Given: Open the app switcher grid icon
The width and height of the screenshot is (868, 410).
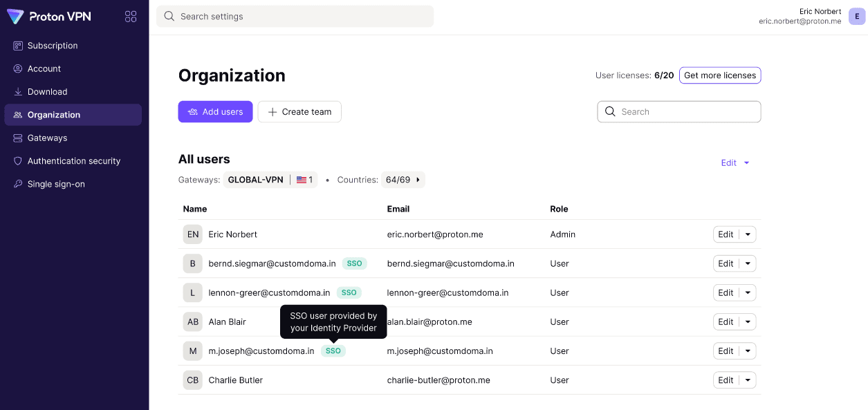Looking at the screenshot, I should (131, 17).
